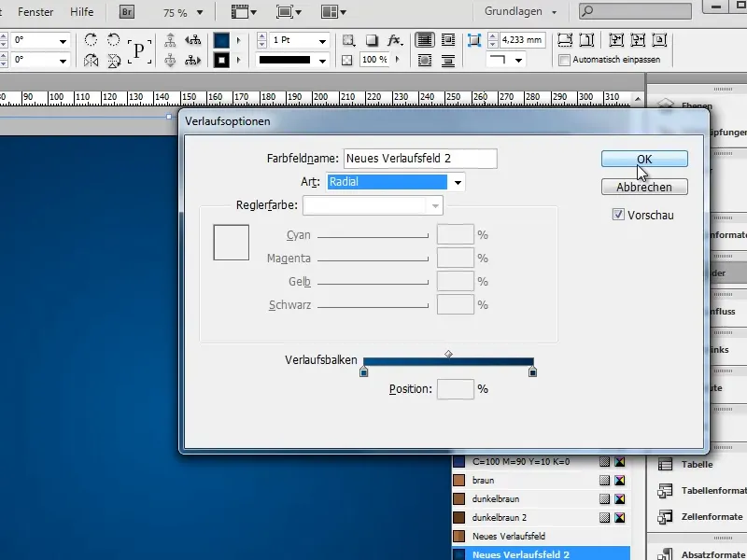Select the dunkelbraun swatch row
747x560 pixels.
click(x=541, y=498)
